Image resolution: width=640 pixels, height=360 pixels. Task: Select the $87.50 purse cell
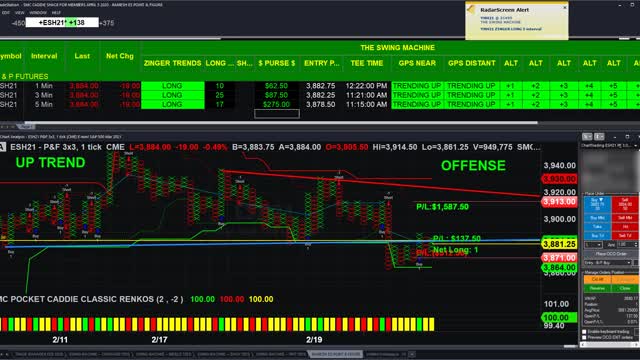[276, 95]
